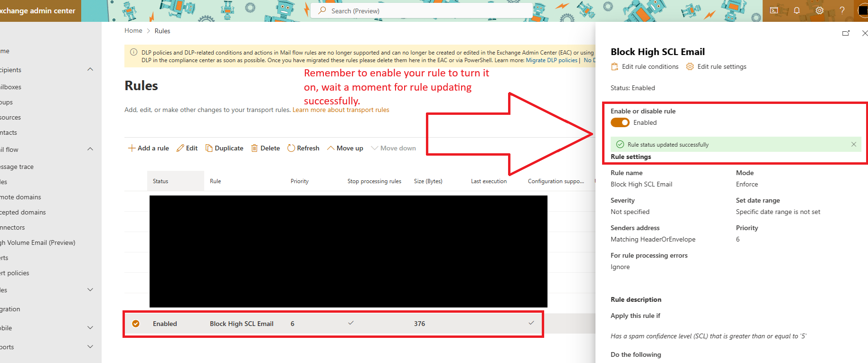Sort by Status column header

tap(176, 181)
